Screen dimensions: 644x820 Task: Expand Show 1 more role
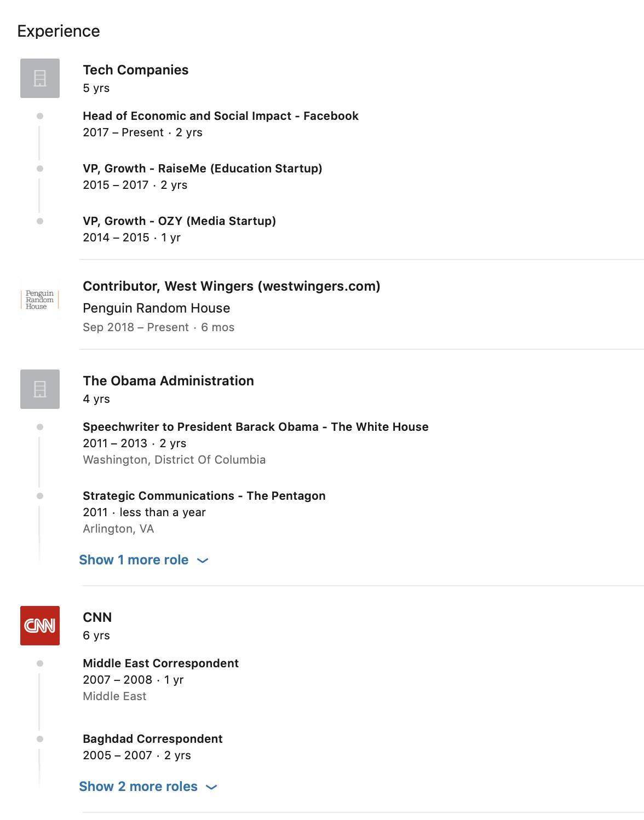point(143,560)
